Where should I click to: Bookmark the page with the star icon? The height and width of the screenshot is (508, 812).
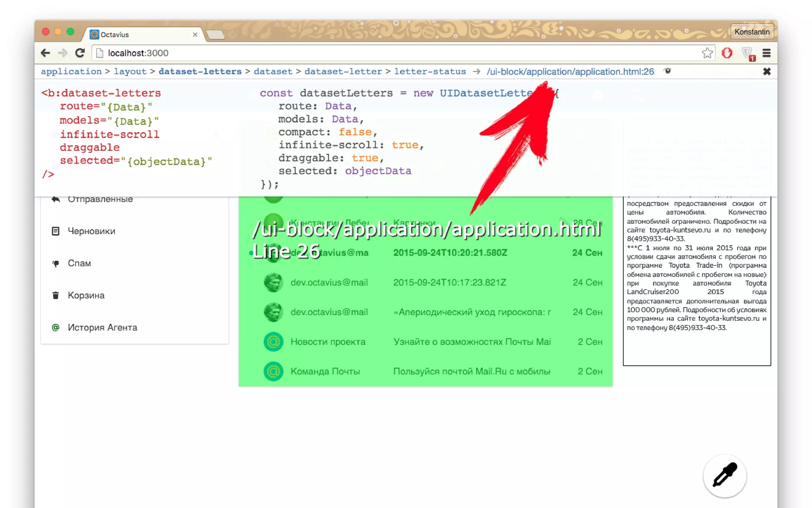(x=707, y=53)
